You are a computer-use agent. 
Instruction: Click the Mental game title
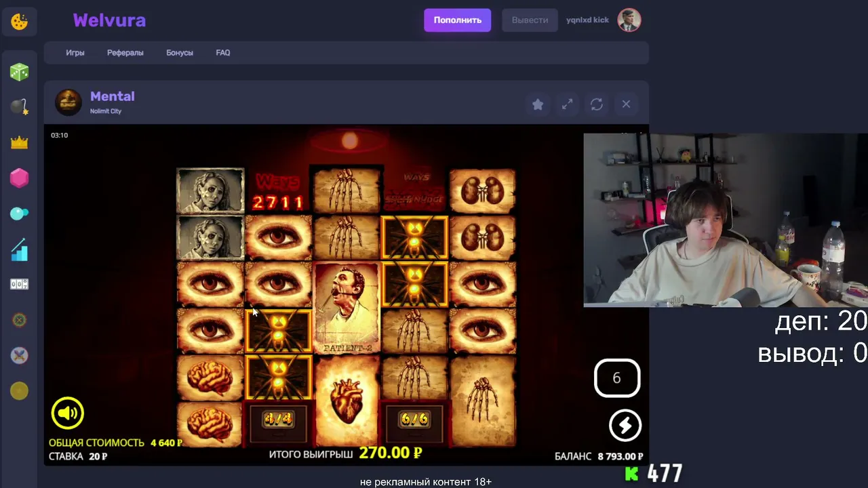click(113, 96)
